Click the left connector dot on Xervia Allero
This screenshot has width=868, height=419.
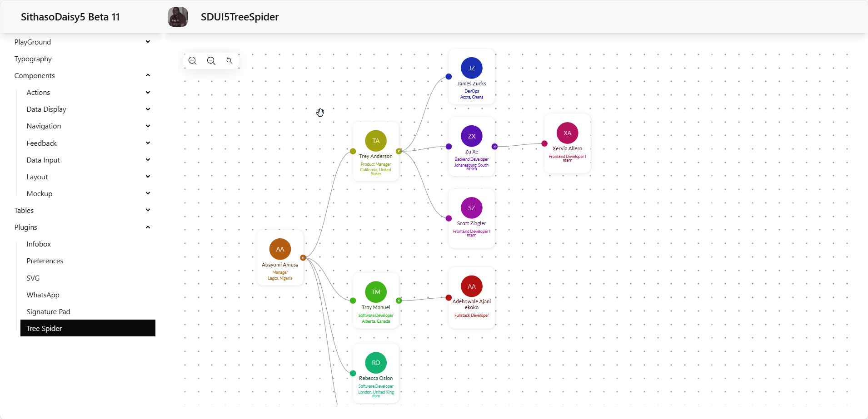544,143
